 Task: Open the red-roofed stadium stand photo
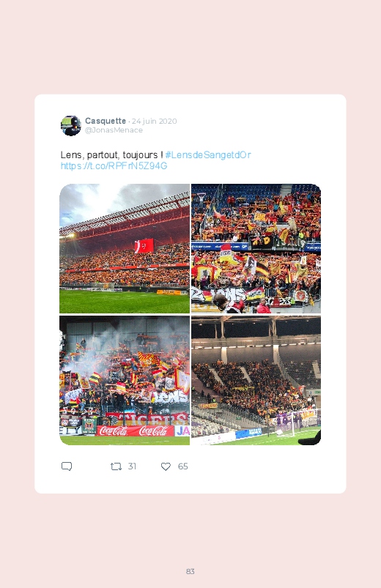[x=125, y=248]
